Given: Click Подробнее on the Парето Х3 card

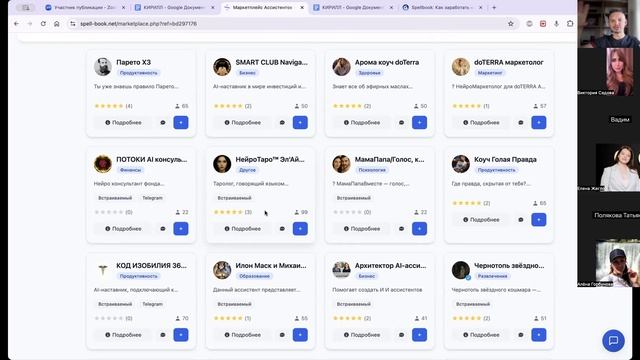Looking at the screenshot, I should tap(123, 122).
